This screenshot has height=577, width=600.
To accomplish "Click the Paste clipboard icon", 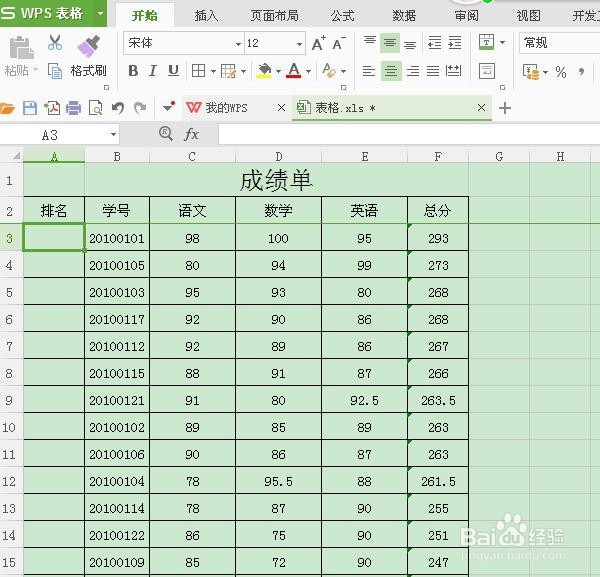I will point(21,47).
